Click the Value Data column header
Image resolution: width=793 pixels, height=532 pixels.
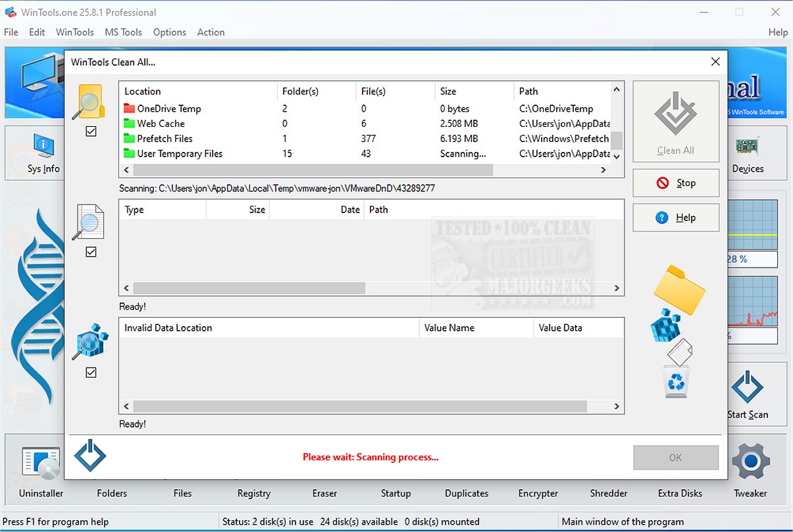coord(578,327)
